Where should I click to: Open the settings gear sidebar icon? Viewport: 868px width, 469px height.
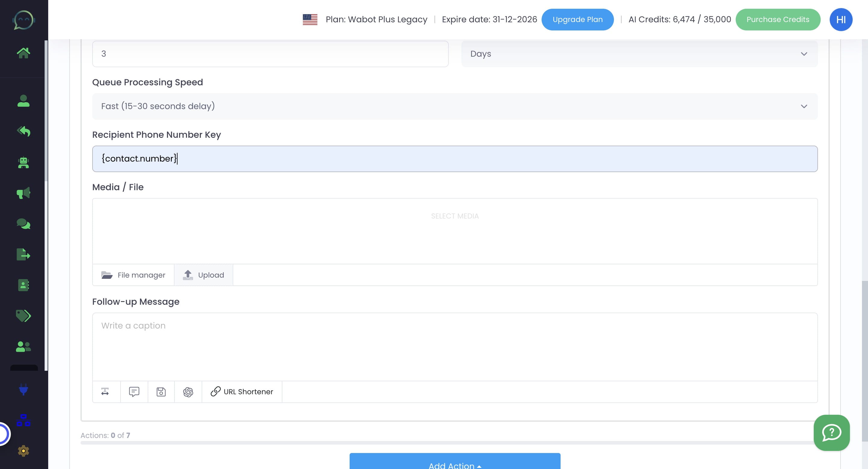23,451
